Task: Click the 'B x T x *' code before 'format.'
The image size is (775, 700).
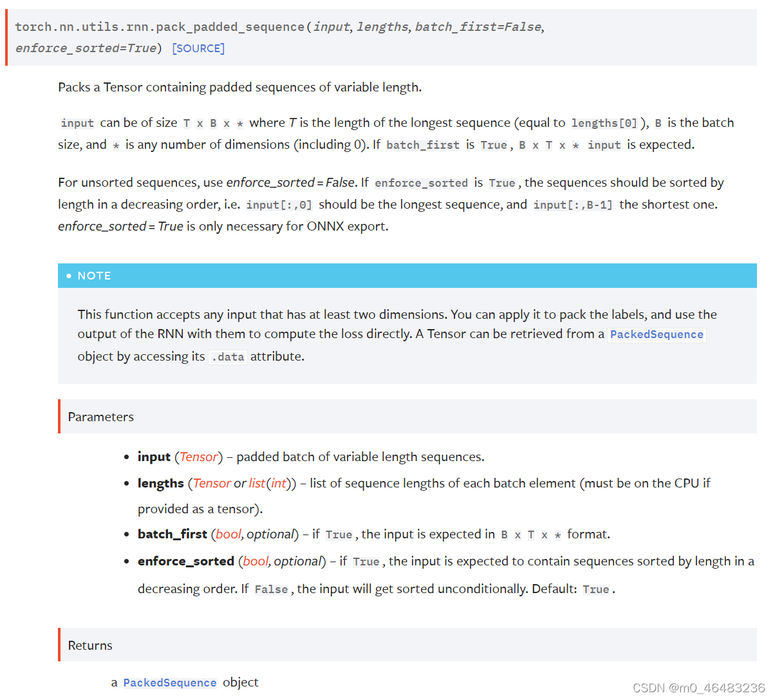Action: coord(531,534)
